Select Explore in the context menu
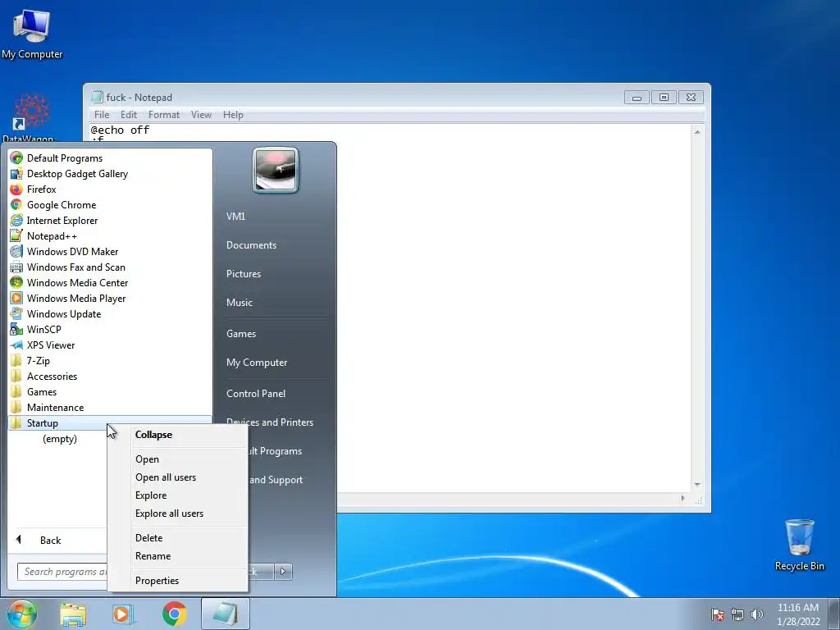Image resolution: width=840 pixels, height=630 pixels. (178, 495)
